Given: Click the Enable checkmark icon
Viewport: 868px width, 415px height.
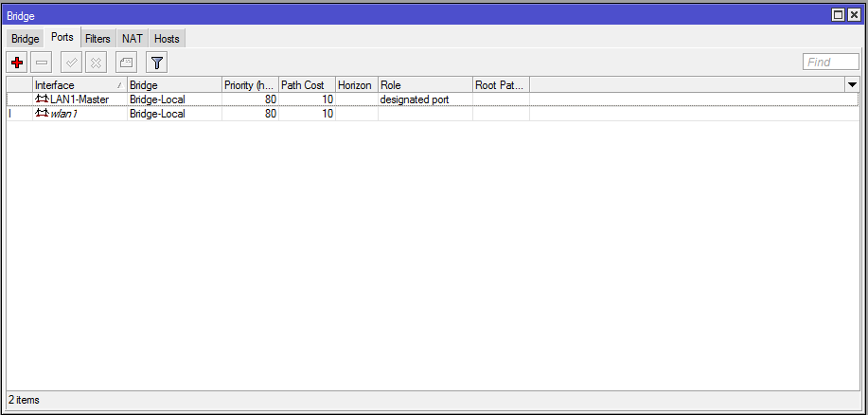Looking at the screenshot, I should (71, 63).
